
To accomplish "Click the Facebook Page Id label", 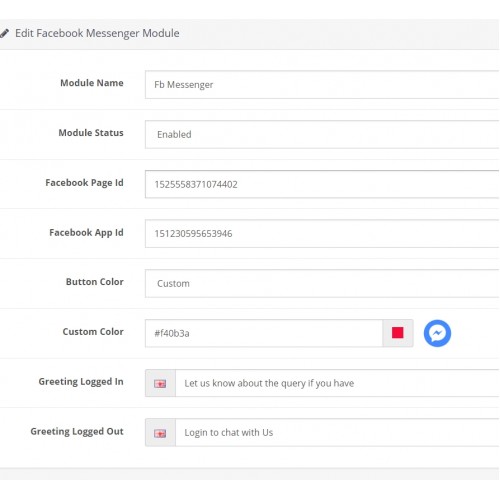I will coord(84,183).
